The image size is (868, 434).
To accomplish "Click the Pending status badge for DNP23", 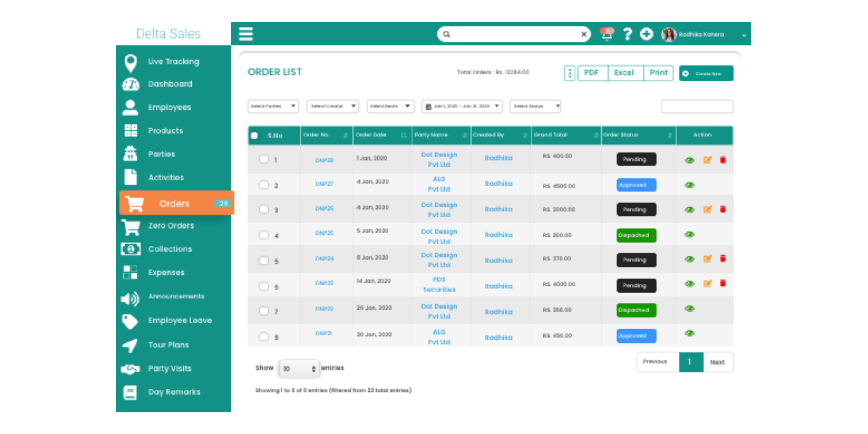I will [636, 285].
